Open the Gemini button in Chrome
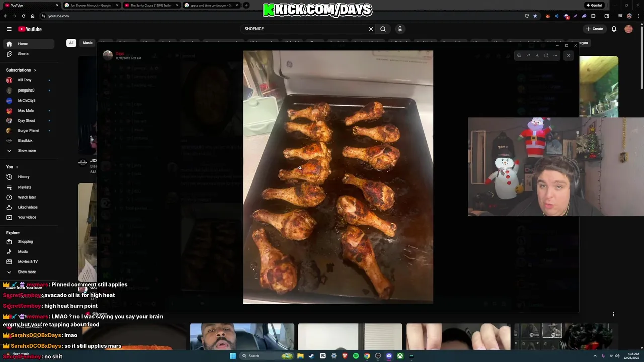 tap(594, 5)
